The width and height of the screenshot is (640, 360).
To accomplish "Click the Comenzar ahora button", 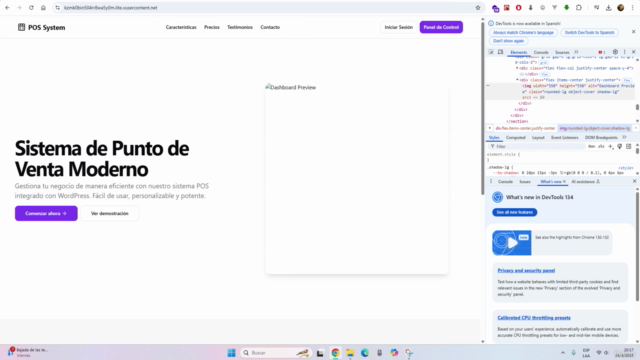I will [x=46, y=213].
